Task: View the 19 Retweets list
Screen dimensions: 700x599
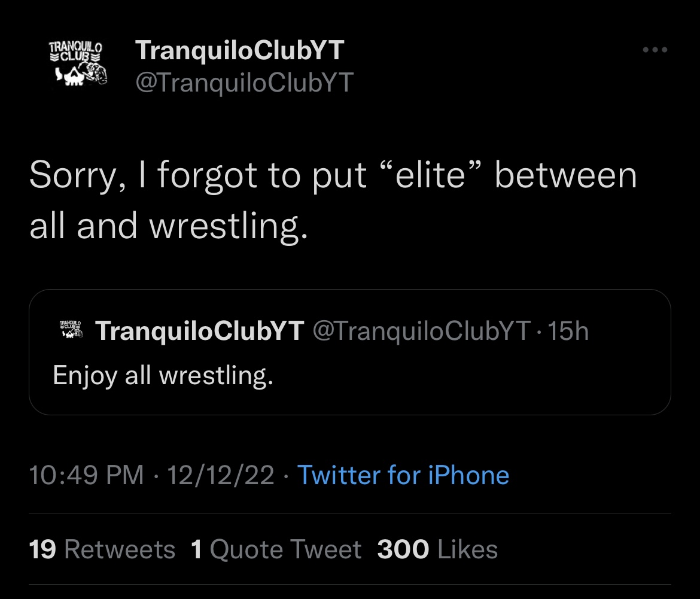Action: click(x=102, y=549)
